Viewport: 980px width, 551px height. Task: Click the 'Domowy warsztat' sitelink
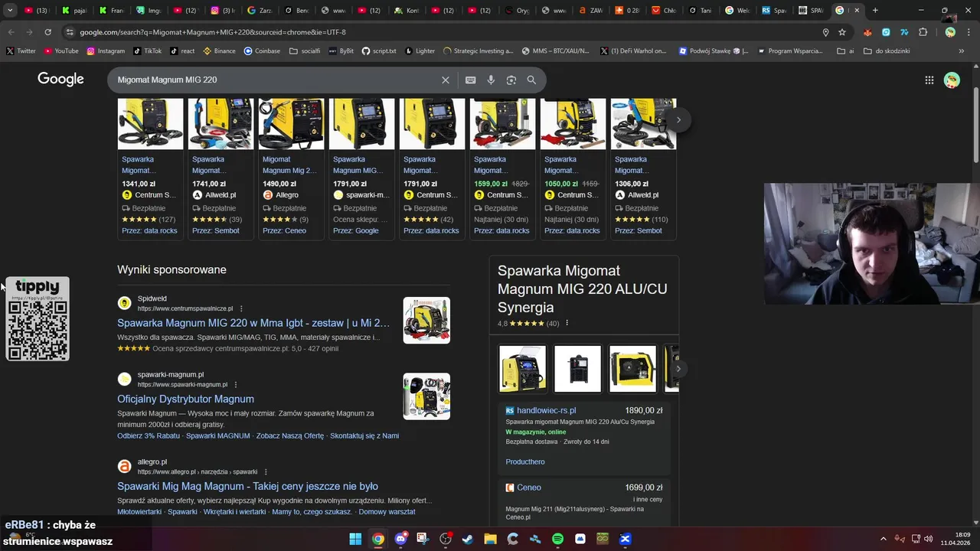[x=387, y=512]
